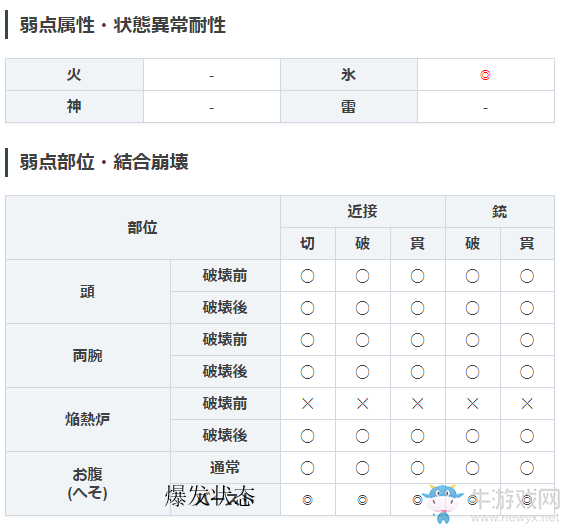The image size is (565, 529).
Task: Select the 雷 attribute cell
Action: [348, 107]
